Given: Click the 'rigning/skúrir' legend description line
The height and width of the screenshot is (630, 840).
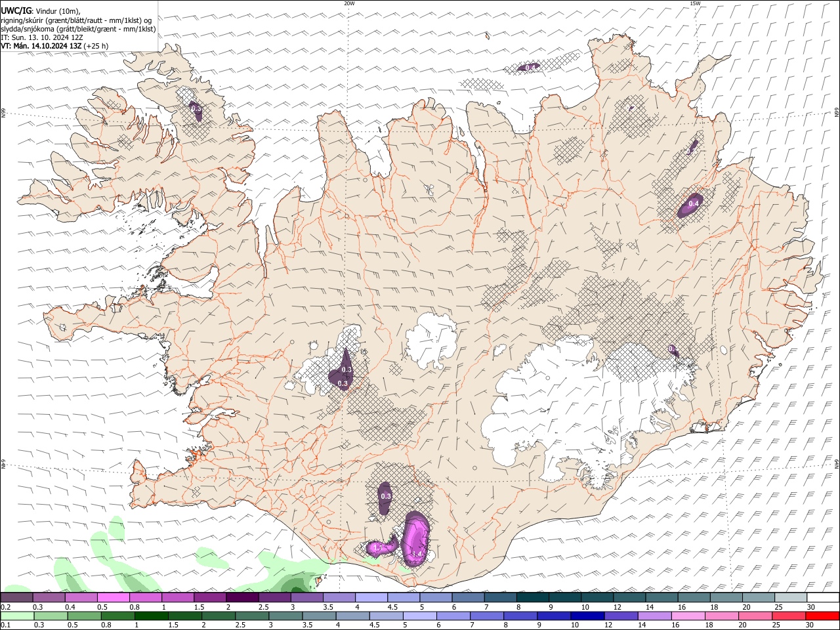Looking at the screenshot, I should point(76,20).
